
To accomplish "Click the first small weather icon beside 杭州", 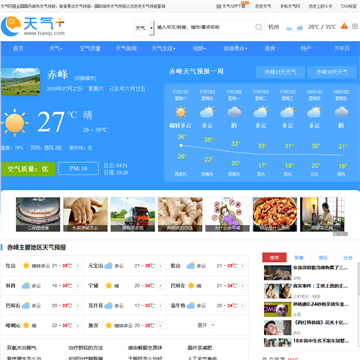I will pos(289,28).
